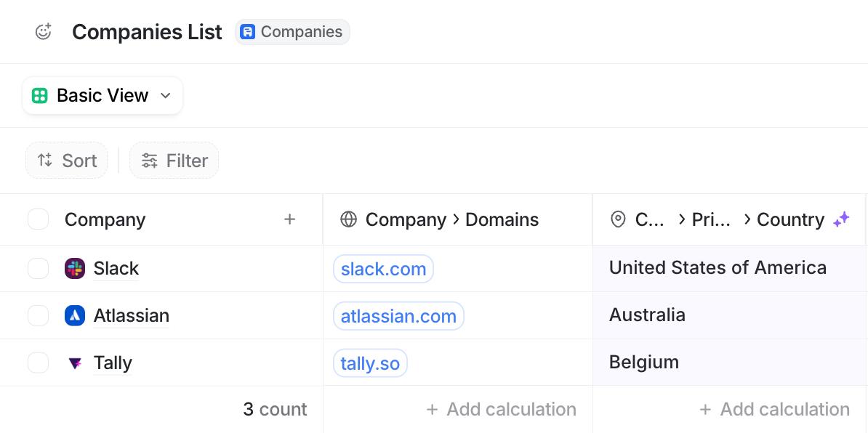Select the Belgium country cell

click(x=730, y=363)
